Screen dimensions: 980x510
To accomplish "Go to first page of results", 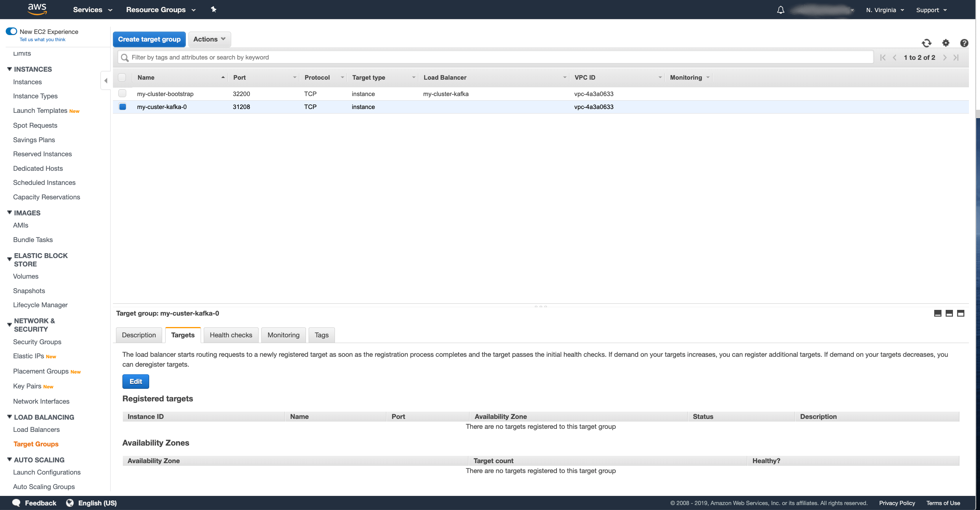I will [x=883, y=58].
